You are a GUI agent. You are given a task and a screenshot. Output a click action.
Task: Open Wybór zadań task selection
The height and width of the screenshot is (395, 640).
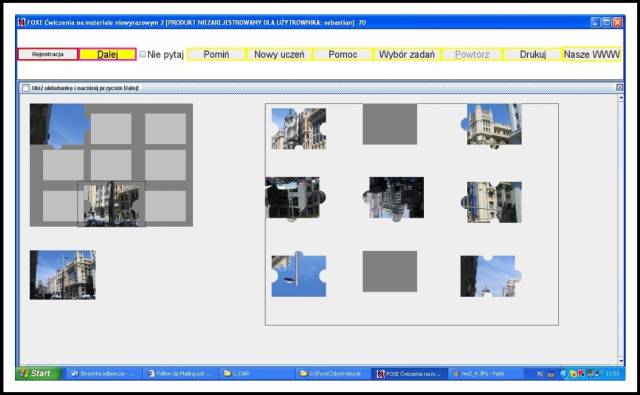pos(407,54)
